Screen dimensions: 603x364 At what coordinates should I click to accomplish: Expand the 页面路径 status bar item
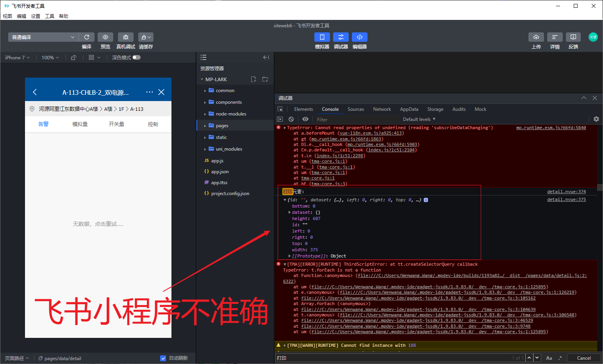(17, 358)
